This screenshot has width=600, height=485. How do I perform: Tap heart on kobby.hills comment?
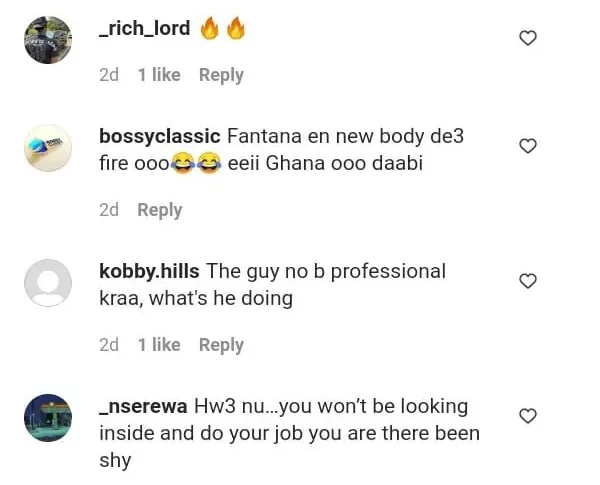point(528,281)
